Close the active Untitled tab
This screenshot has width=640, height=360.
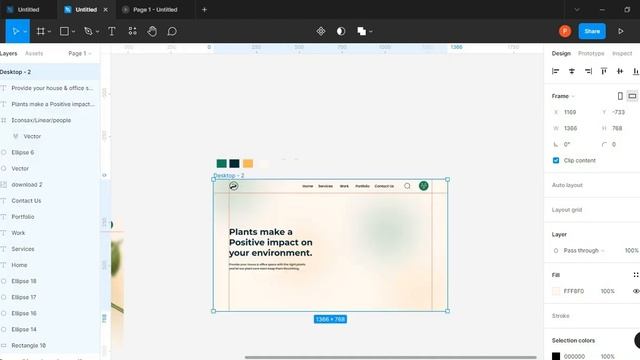tap(105, 9)
